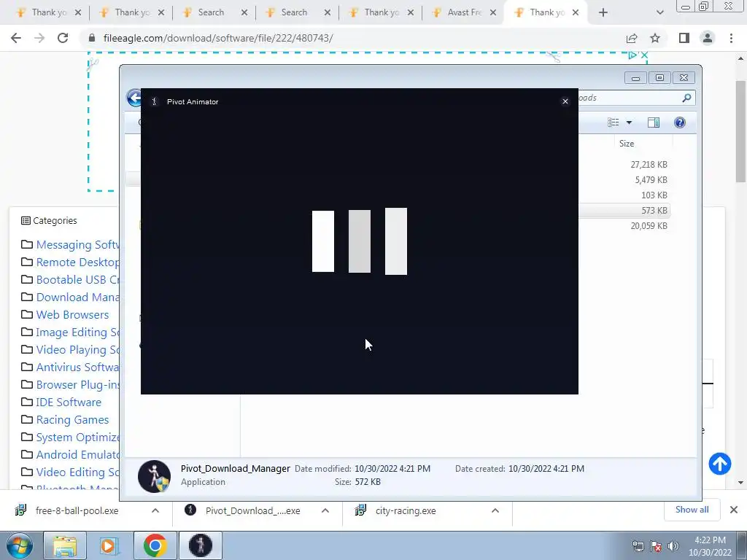Select the file sized 27,218 KB
Image resolution: width=747 pixels, height=560 pixels.
[x=649, y=165]
